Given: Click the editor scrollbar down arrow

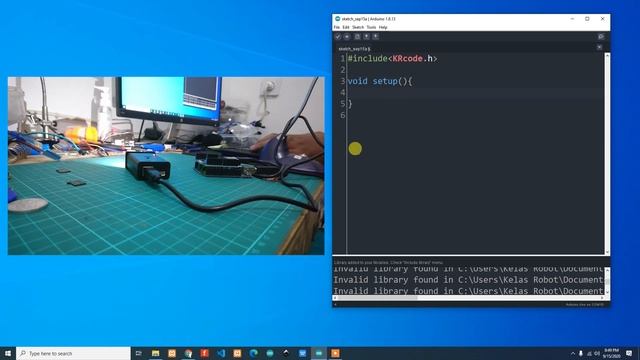Looking at the screenshot, I should tap(607, 253).
